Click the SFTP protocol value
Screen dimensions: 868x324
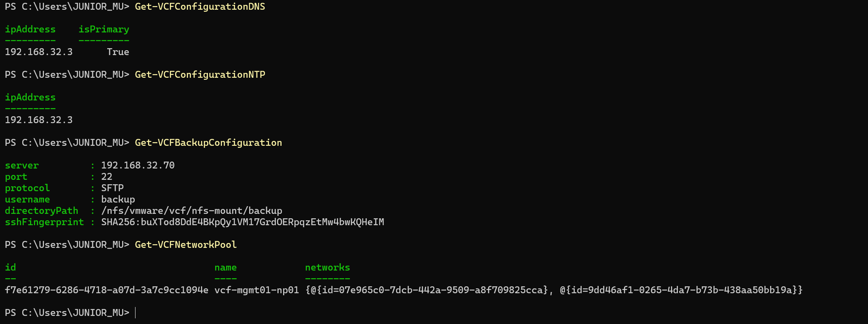pos(112,188)
